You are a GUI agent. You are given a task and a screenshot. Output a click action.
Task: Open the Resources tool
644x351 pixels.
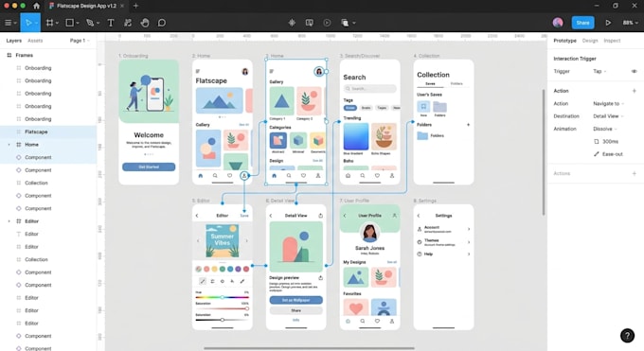tap(128, 23)
